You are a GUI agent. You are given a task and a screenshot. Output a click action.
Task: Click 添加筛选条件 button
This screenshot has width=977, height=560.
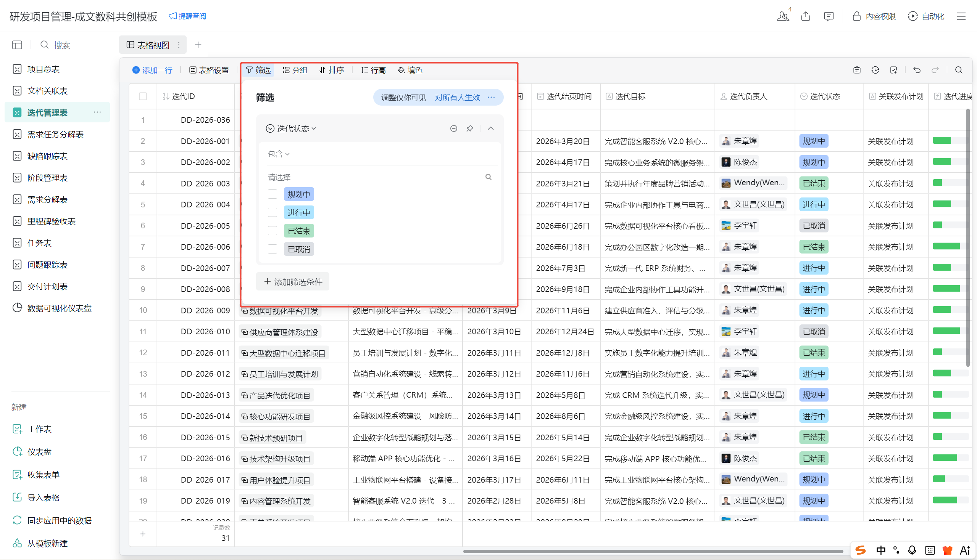[293, 282]
